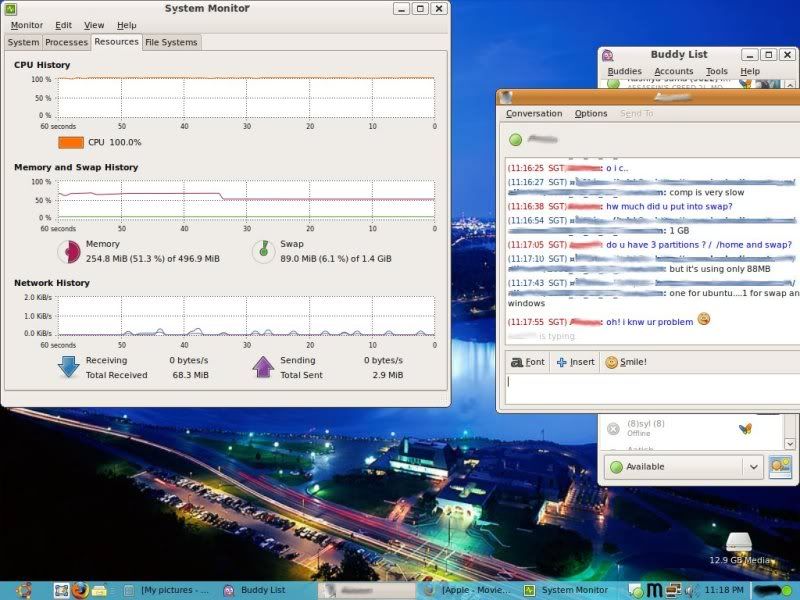The width and height of the screenshot is (800, 600).
Task: Click the green buddy status icon in conversation
Action: (515, 139)
